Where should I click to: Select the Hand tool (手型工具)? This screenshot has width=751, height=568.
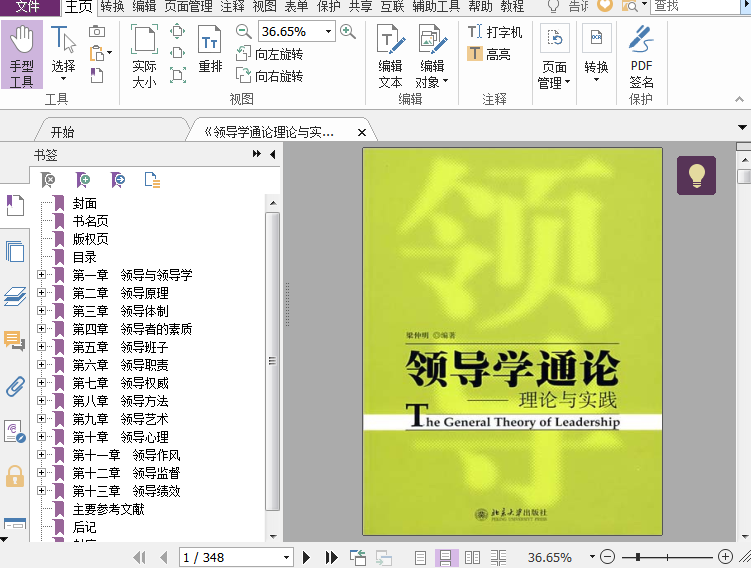click(x=22, y=55)
